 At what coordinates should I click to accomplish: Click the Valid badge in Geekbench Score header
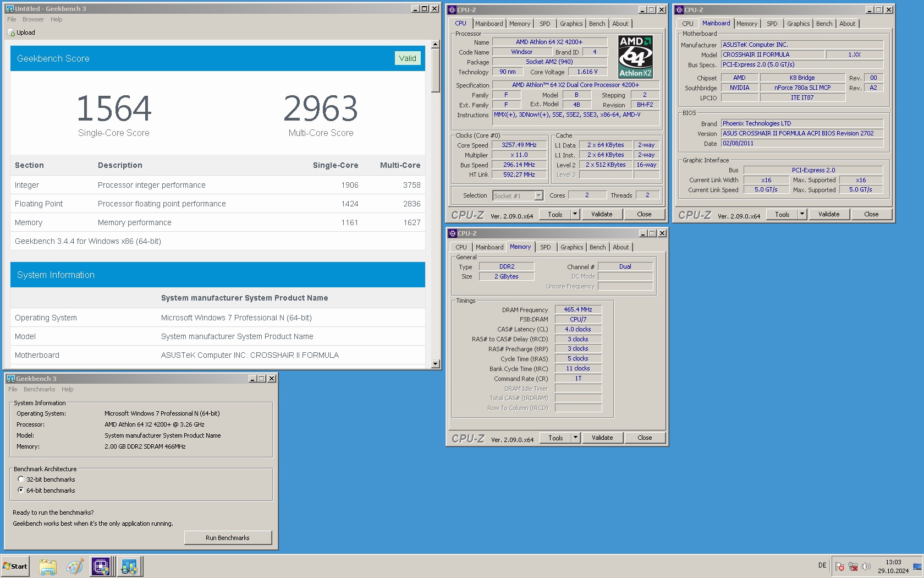pos(408,58)
